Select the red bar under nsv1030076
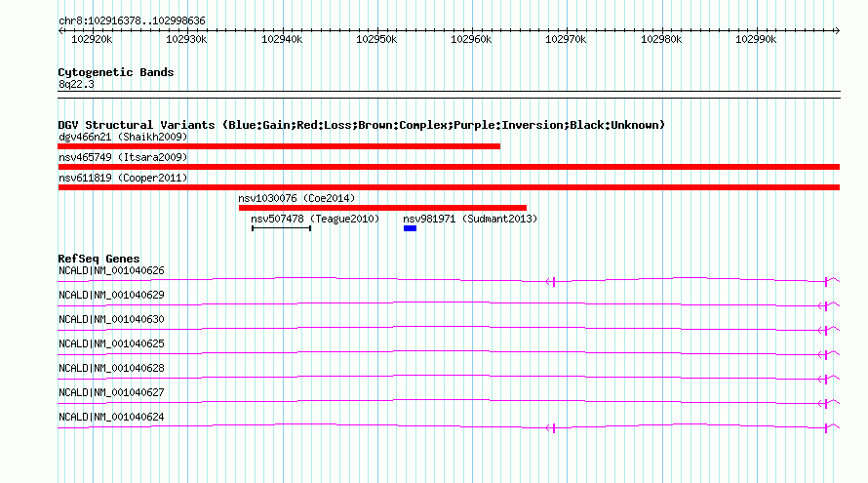The height and width of the screenshot is (483, 868). [382, 208]
